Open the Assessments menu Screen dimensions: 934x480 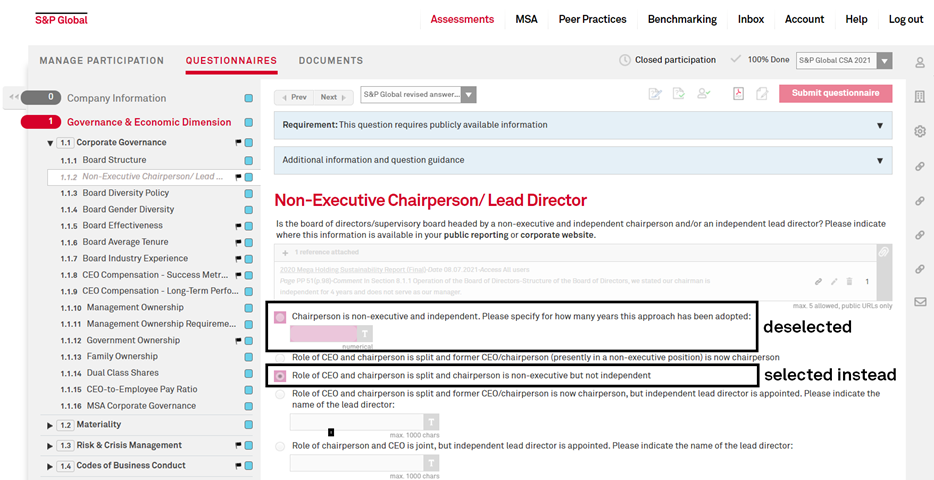click(462, 19)
